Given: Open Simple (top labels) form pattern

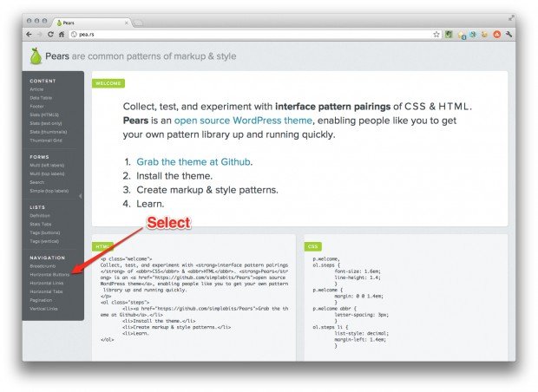Looking at the screenshot, I should [x=49, y=191].
